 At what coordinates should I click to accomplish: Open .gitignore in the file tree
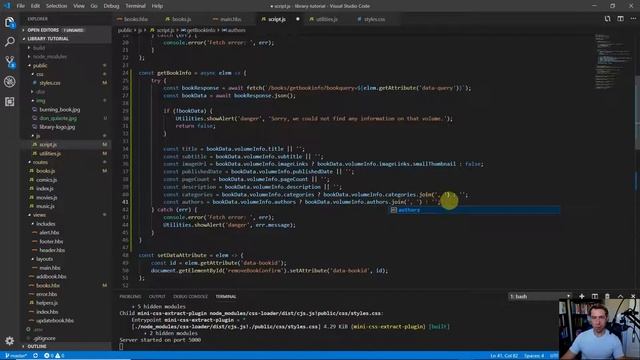click(44, 338)
